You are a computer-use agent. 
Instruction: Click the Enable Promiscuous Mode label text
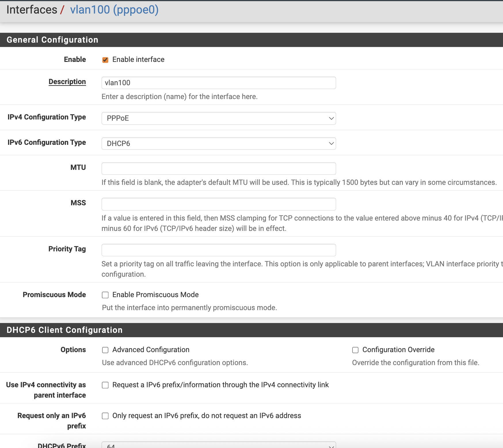click(x=155, y=295)
